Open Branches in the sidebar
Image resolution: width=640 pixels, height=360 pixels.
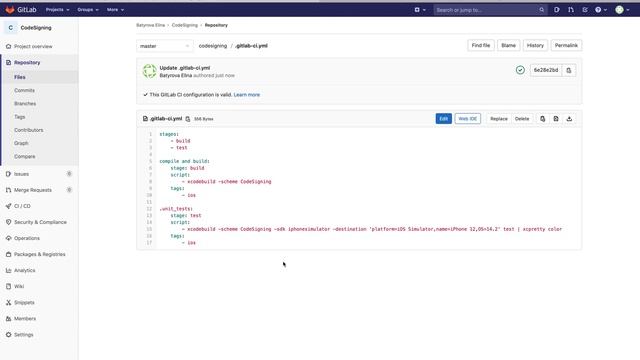coord(25,104)
